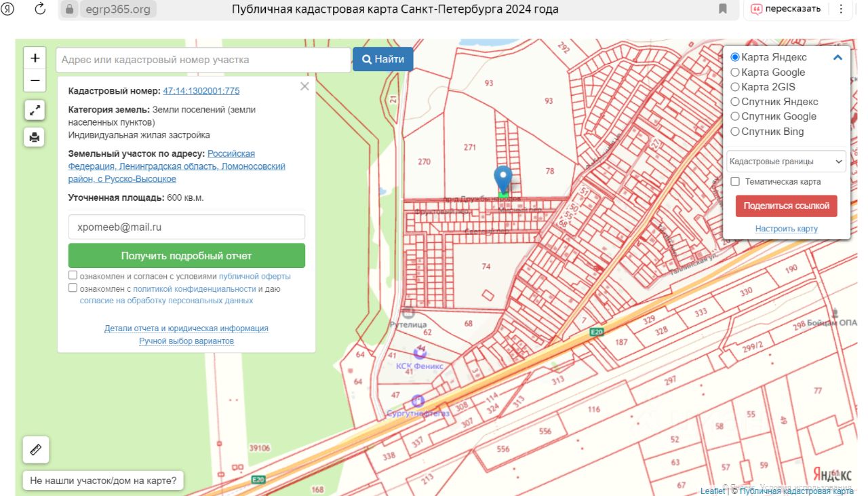Viewport: 868px width, 496px height.
Task: Open the Leaflet attribution link
Action: 713,491
